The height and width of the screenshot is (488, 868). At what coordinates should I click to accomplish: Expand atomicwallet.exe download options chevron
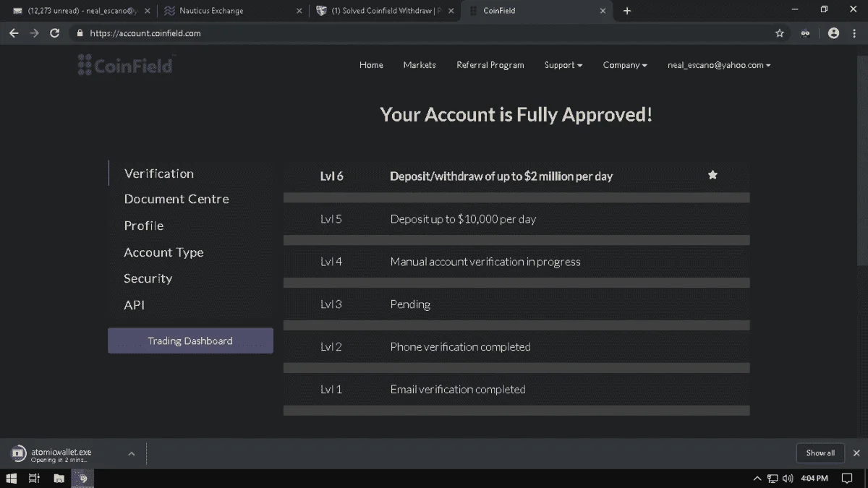pos(132,453)
